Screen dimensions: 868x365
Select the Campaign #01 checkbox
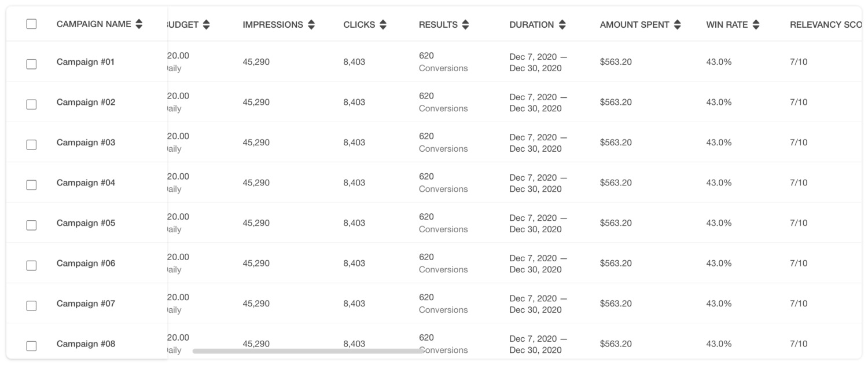pyautogui.click(x=31, y=64)
